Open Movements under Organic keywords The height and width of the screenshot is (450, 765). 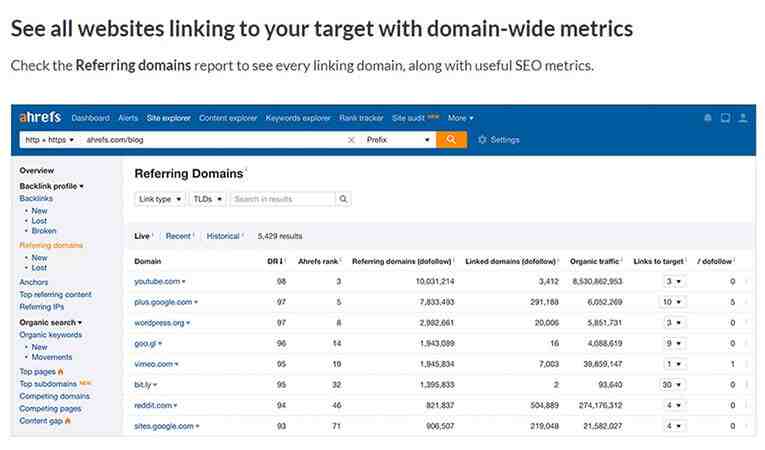pos(52,357)
